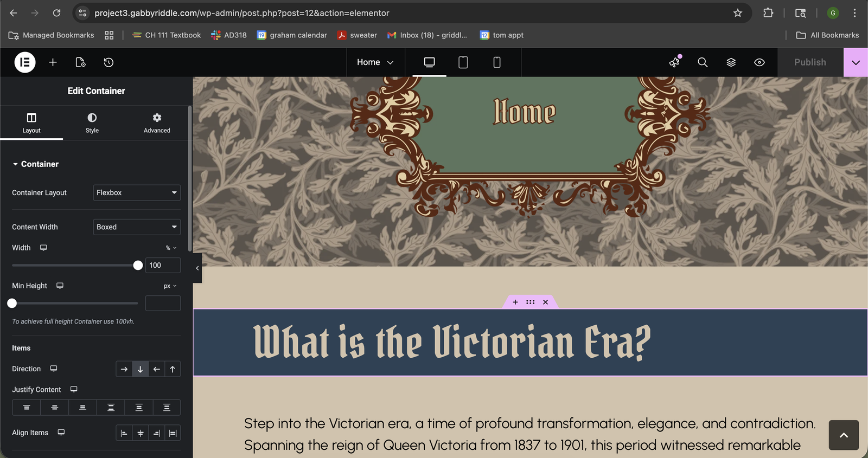
Task: Open the revision History icon
Action: click(x=108, y=62)
